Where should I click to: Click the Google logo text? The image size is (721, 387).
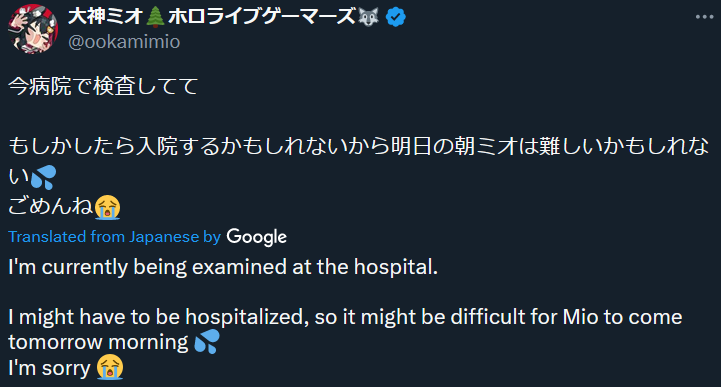[x=257, y=237]
